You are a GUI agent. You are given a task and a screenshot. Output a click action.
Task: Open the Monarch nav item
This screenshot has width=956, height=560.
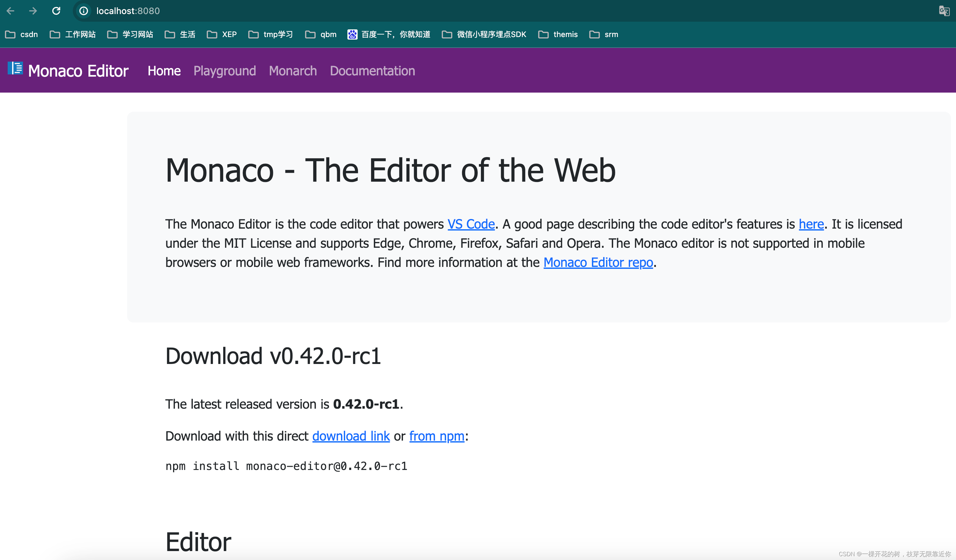tap(293, 71)
